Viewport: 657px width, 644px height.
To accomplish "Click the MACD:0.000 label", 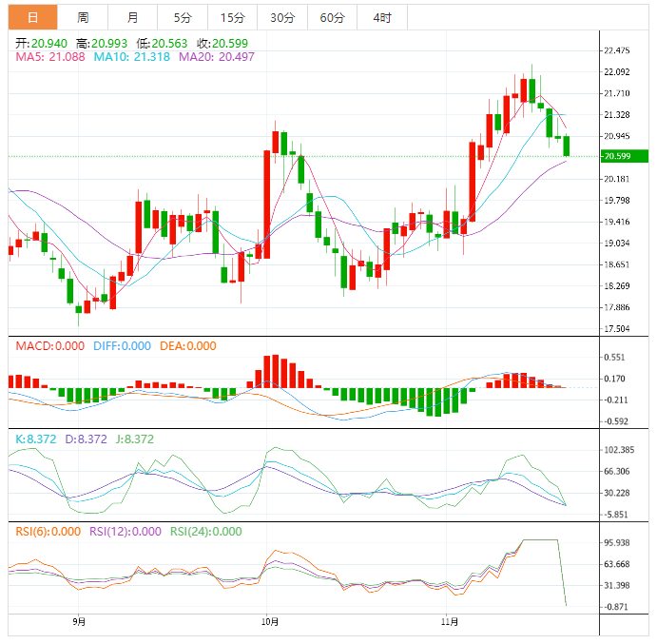I will click(x=49, y=346).
